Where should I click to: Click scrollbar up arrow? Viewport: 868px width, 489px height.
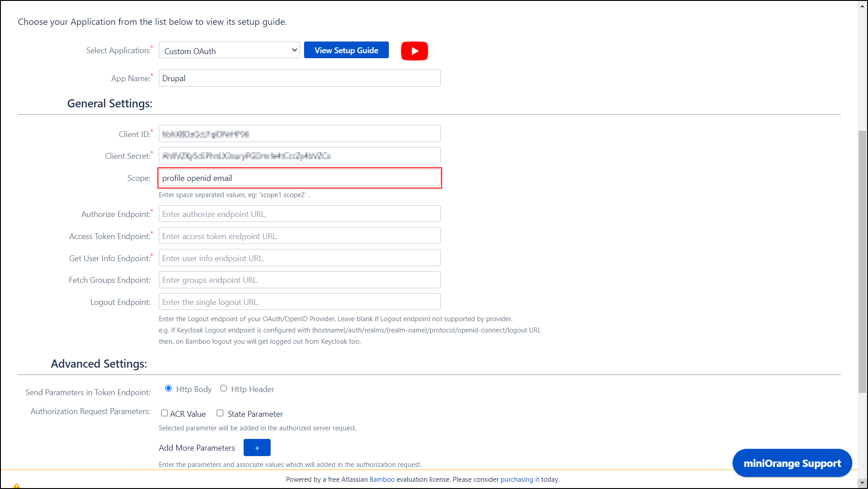pyautogui.click(x=862, y=6)
